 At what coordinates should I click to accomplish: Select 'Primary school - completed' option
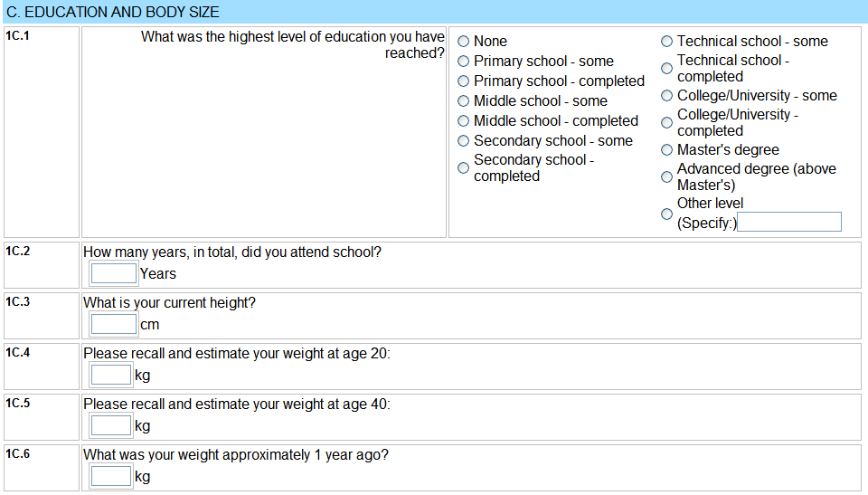pyautogui.click(x=464, y=81)
